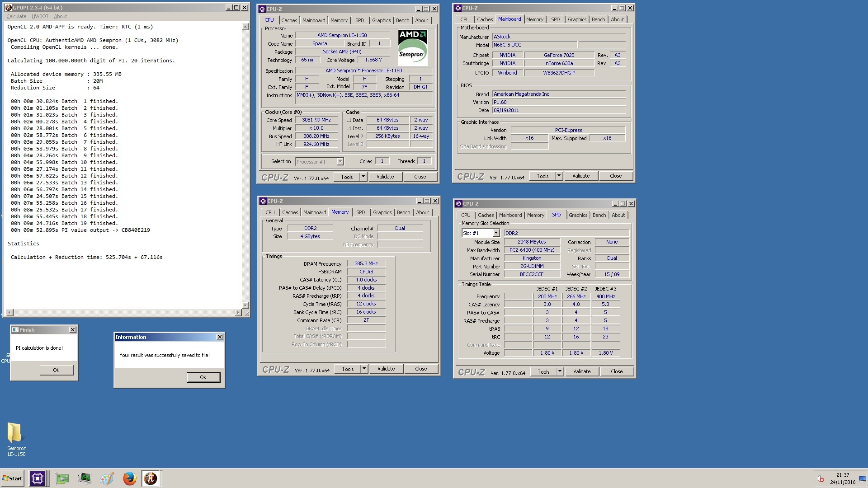Click GPUPI vertical scrollbar down arrow
The height and width of the screenshot is (488, 868).
245,305
